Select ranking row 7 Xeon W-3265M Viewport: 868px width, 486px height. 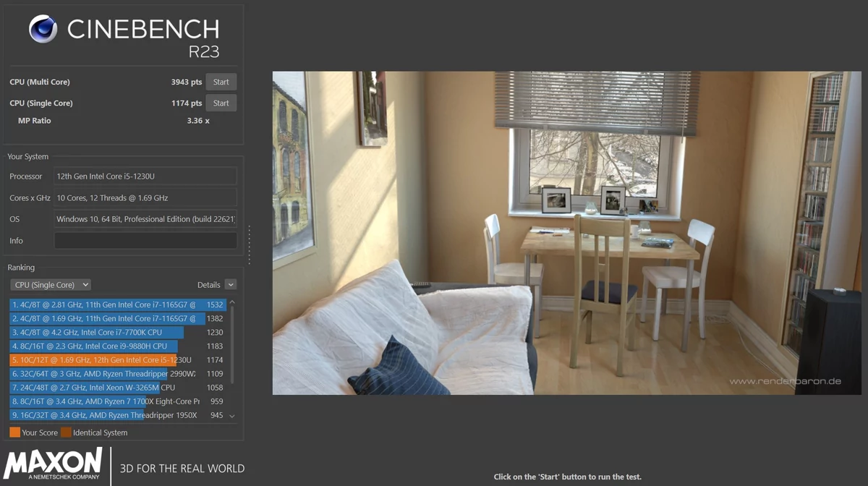tap(118, 388)
